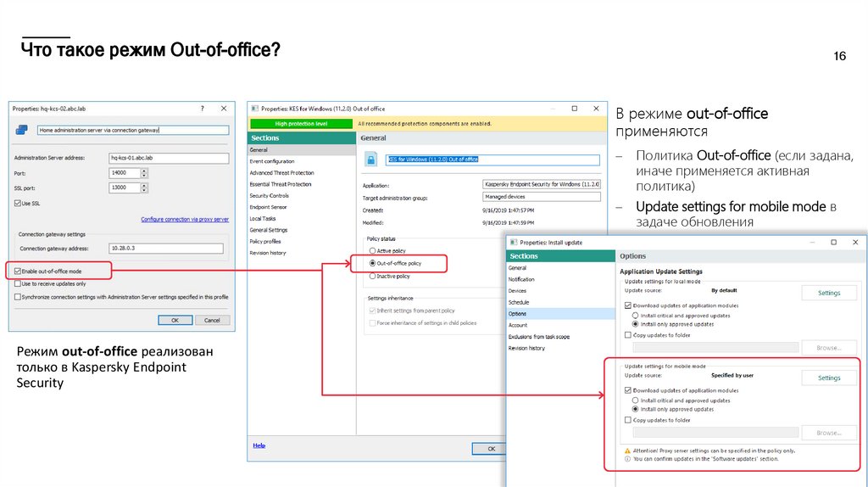The width and height of the screenshot is (868, 487).
Task: Toggle Download updates of application modules for mobile mode
Action: [x=628, y=390]
